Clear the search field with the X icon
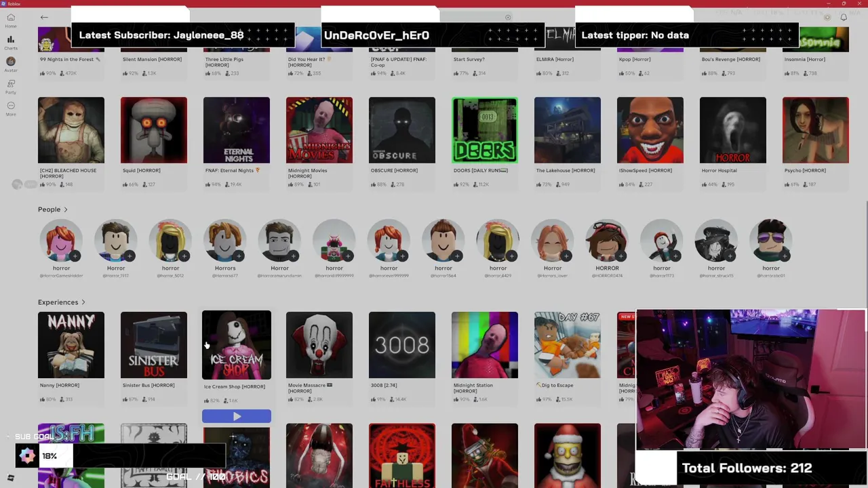Image resolution: width=868 pixels, height=488 pixels. point(508,17)
